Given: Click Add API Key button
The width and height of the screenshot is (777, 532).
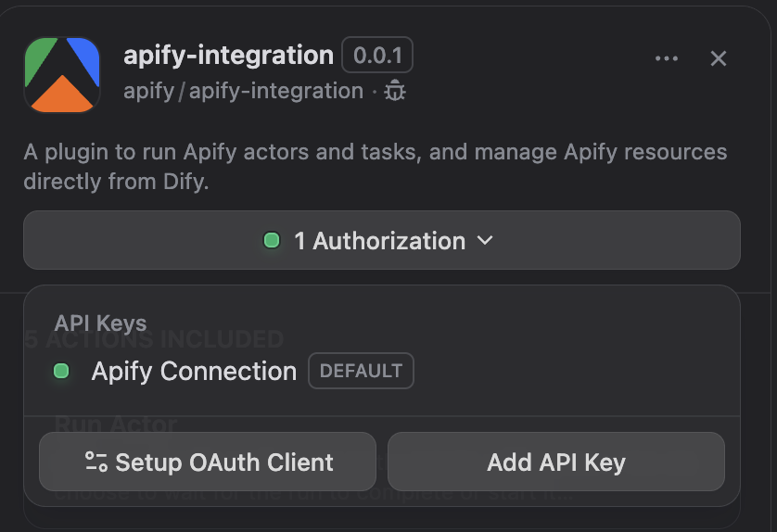Looking at the screenshot, I should [556, 462].
